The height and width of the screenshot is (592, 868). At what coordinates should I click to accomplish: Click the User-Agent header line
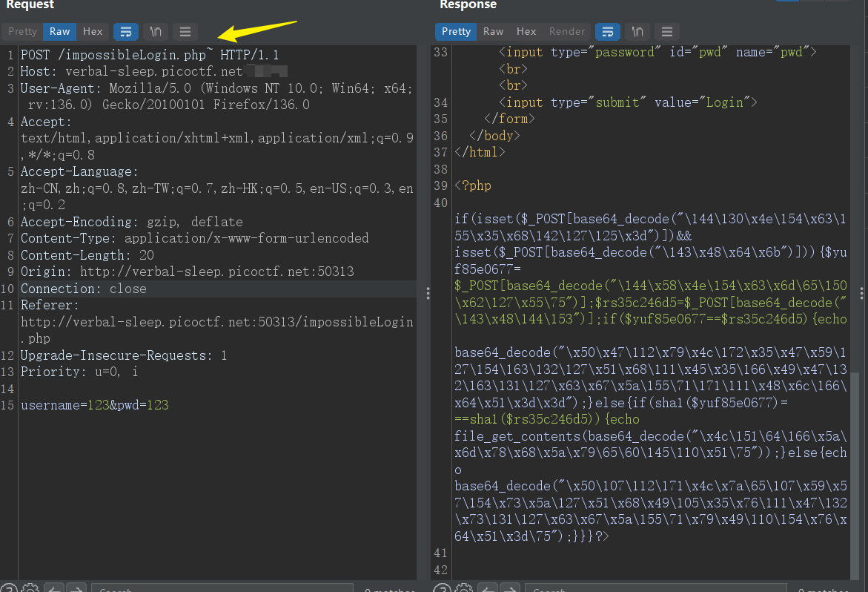(216, 96)
